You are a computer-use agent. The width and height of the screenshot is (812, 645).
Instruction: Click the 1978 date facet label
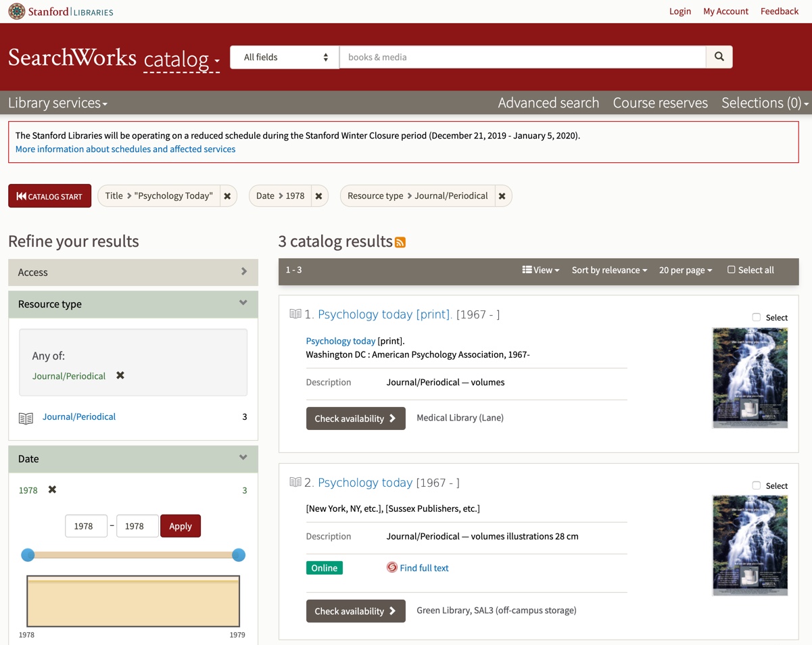28,490
